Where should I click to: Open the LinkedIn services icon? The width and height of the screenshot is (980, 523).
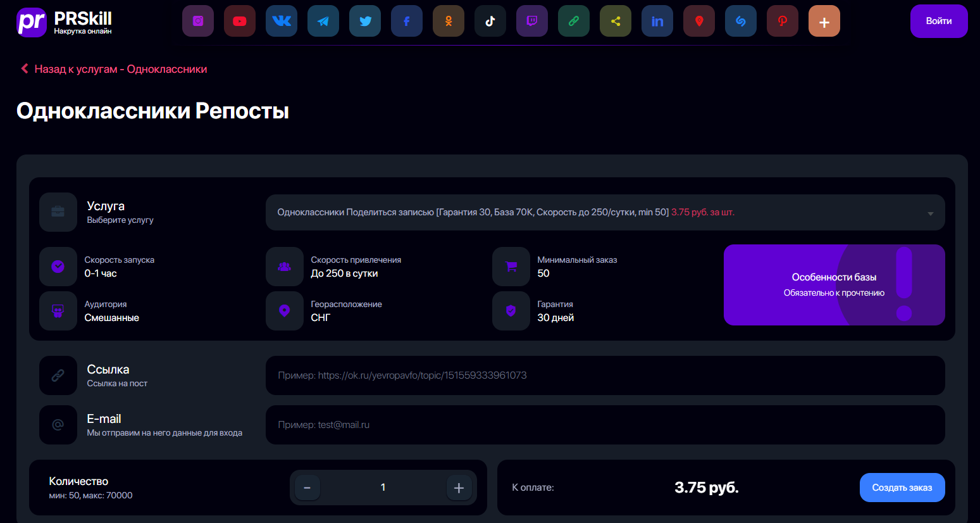click(x=657, y=21)
